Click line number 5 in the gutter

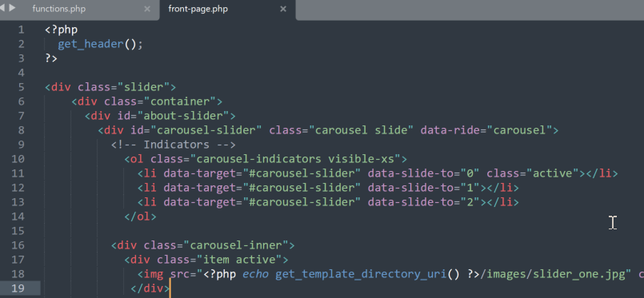click(21, 87)
